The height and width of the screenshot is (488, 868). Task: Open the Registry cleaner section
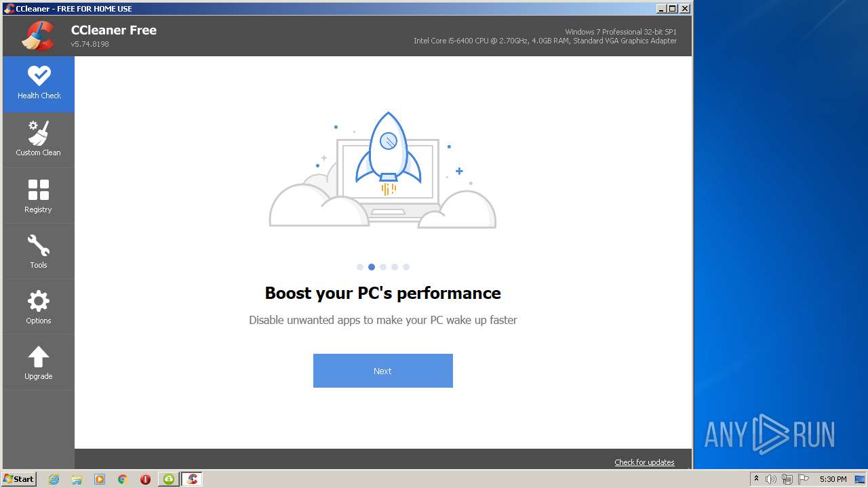pos(39,196)
